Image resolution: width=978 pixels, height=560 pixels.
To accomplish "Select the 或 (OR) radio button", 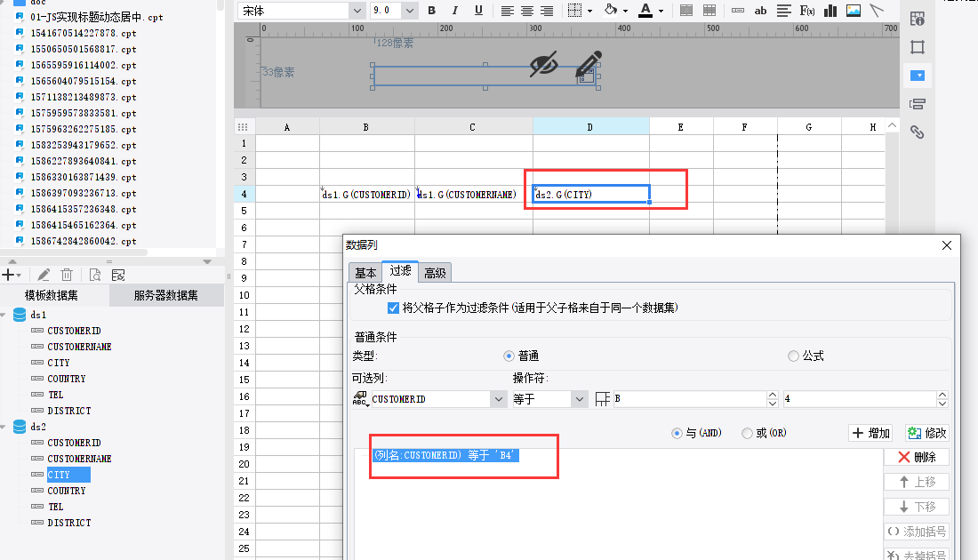I will [x=747, y=433].
